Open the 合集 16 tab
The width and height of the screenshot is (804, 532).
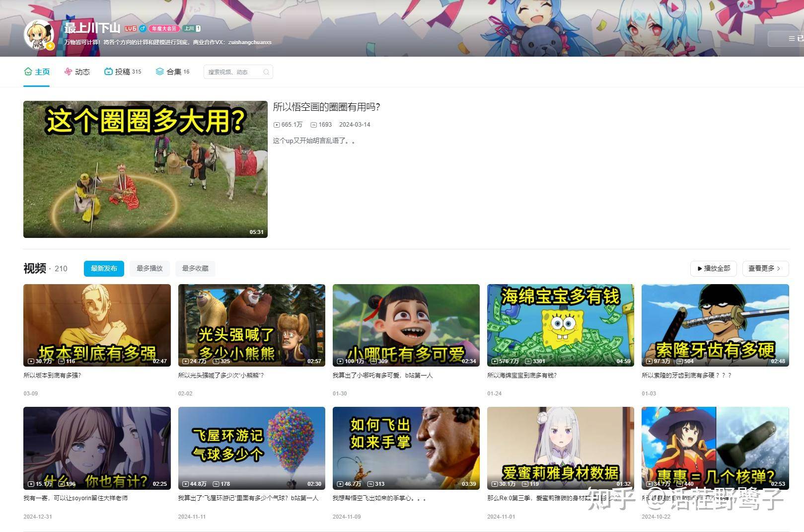(x=172, y=72)
